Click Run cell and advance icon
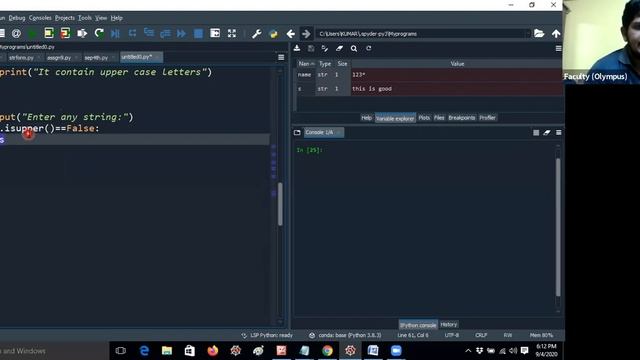 click(x=65, y=33)
